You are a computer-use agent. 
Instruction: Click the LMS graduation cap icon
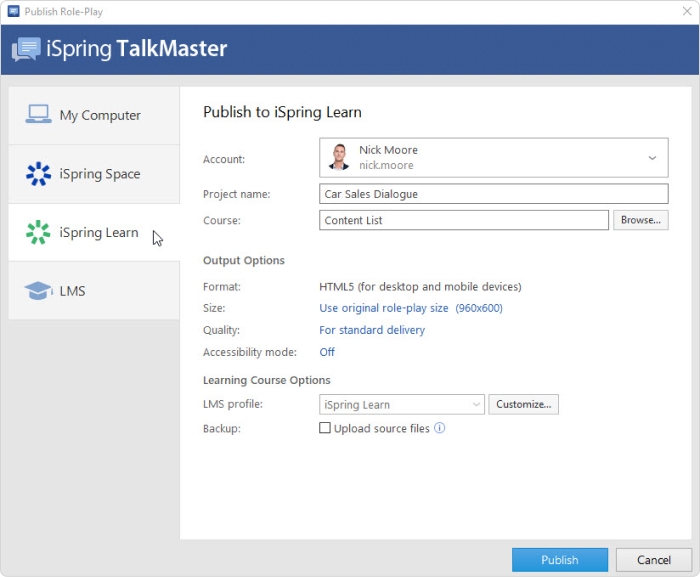[38, 291]
